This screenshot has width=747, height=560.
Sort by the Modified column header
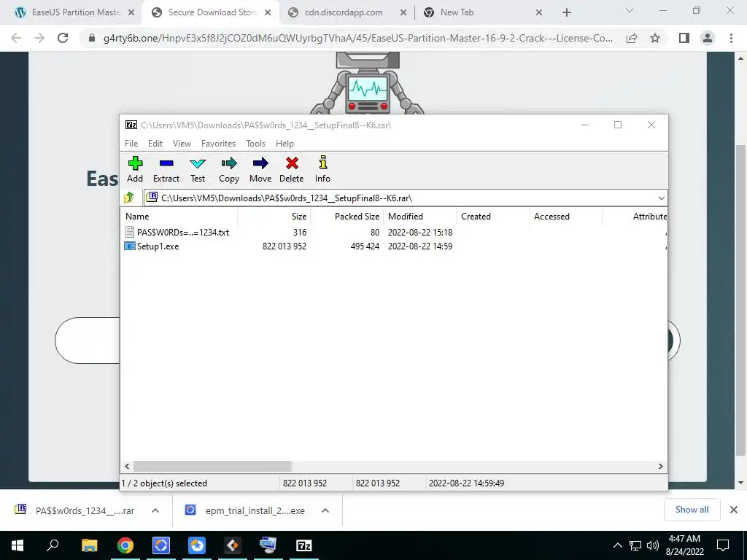pyautogui.click(x=419, y=216)
